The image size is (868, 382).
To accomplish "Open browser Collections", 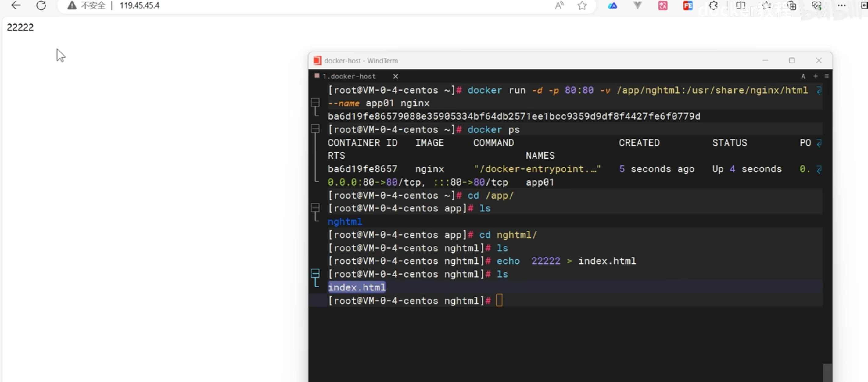I will tap(791, 5).
